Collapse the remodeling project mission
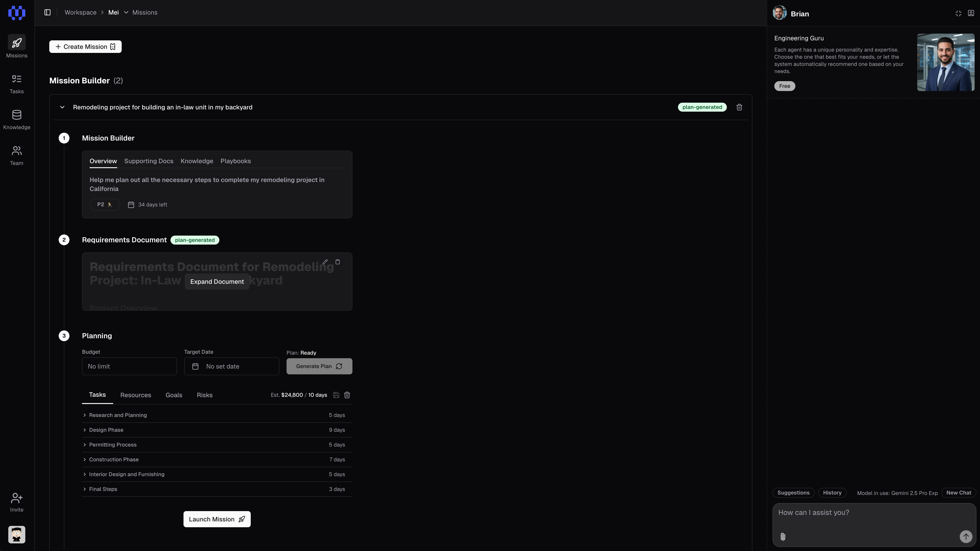Viewport: 980px width, 551px height. 62,107
